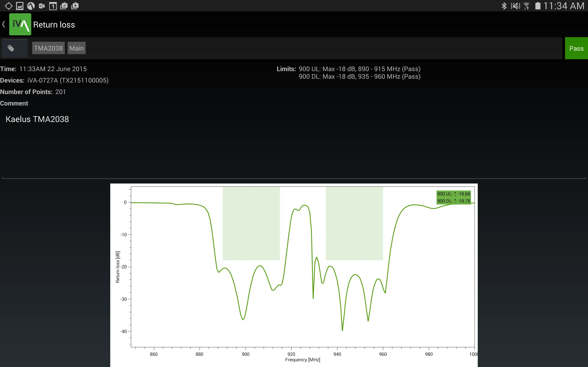Select the Bluetooth icon in status bar

coord(505,6)
